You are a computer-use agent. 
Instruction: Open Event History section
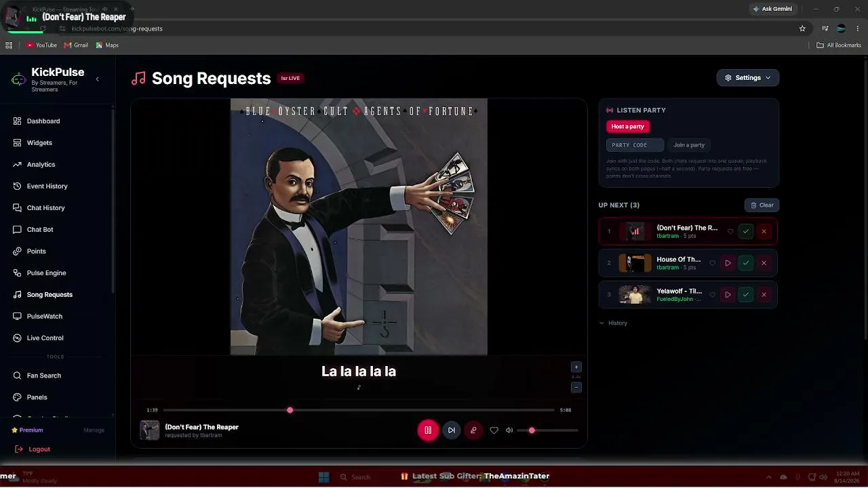[47, 186]
